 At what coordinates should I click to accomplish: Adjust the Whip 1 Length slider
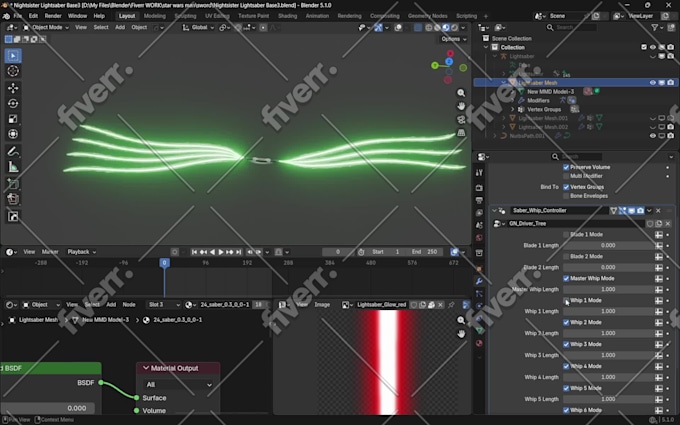(608, 311)
